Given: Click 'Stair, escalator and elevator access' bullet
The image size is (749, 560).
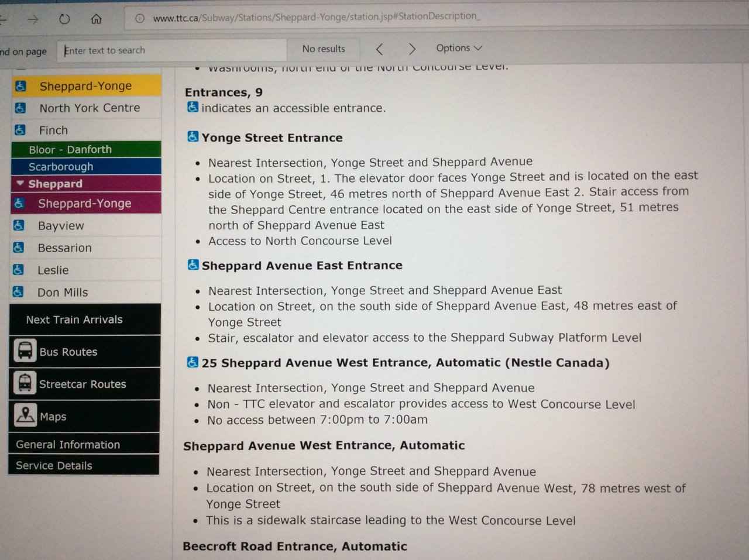Looking at the screenshot, I should click(x=425, y=338).
